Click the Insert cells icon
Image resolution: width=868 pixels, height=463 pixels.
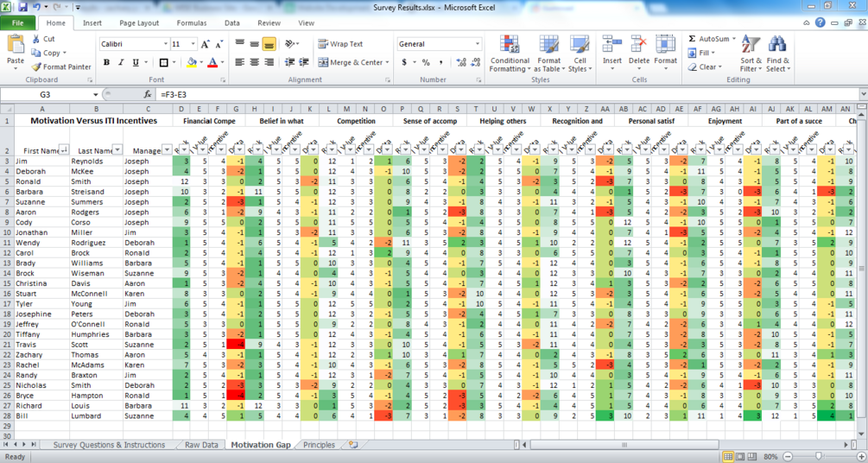(x=612, y=44)
